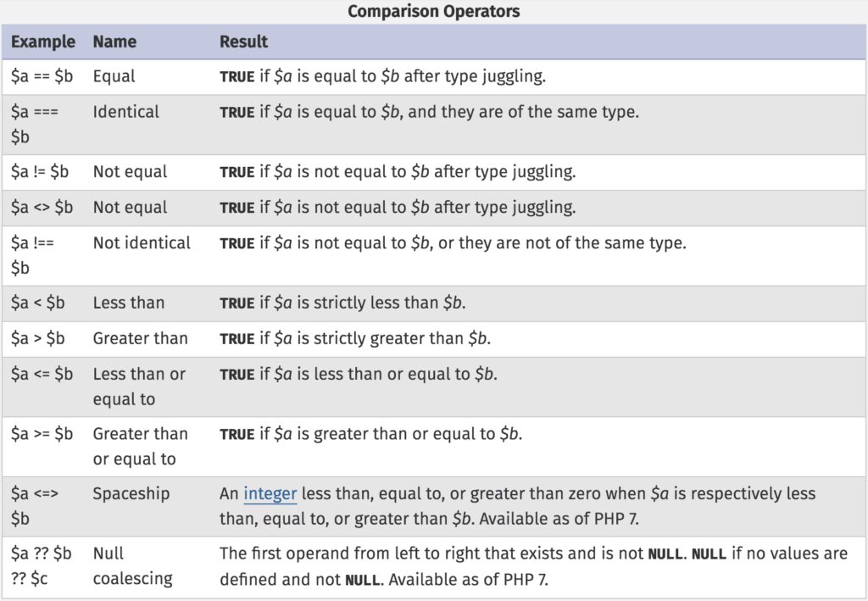Select the "$a < $b" example cell

click(x=38, y=303)
